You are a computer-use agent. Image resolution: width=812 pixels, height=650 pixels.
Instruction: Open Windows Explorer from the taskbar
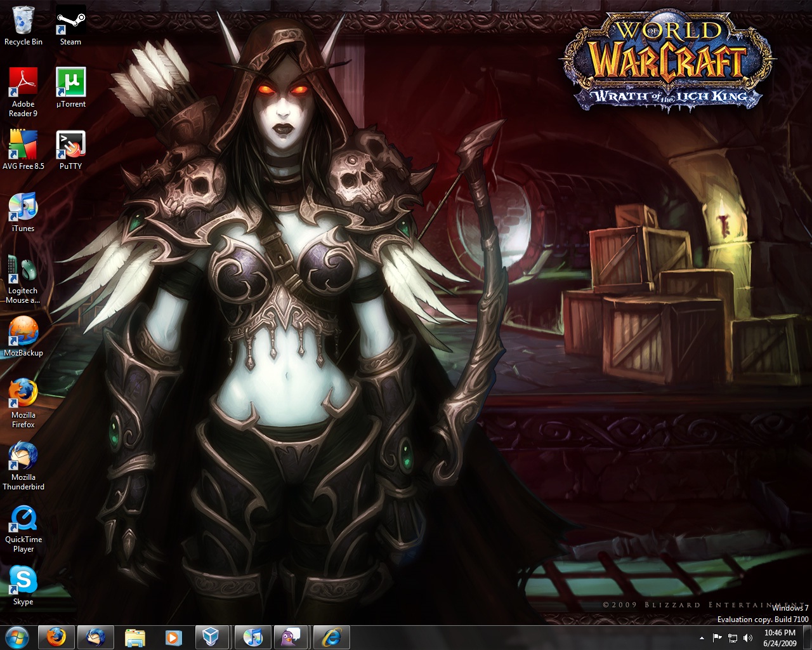(135, 637)
